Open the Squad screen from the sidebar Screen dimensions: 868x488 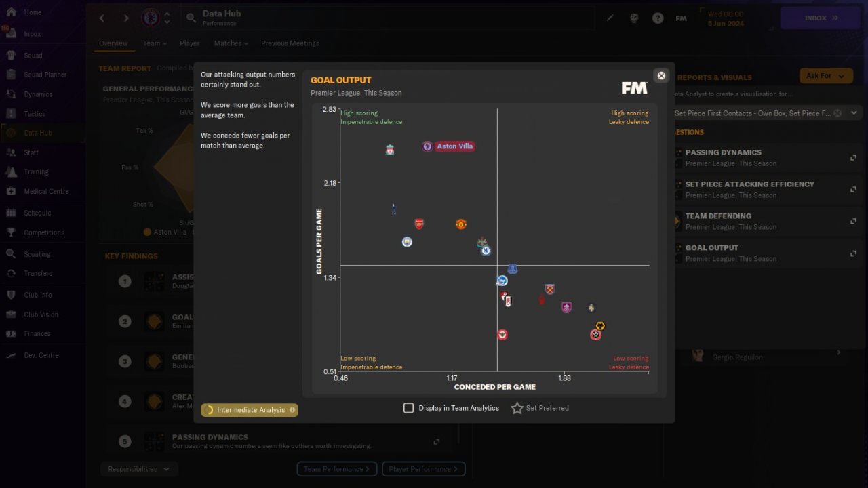pyautogui.click(x=33, y=56)
